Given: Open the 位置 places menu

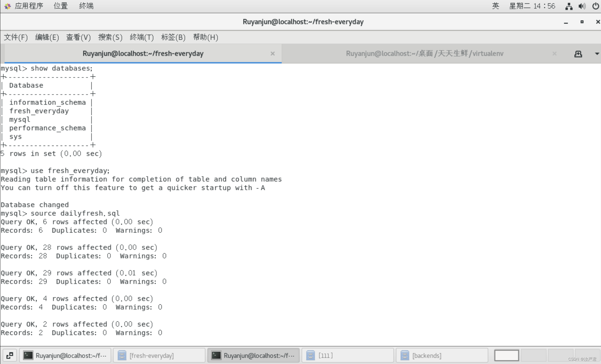Looking at the screenshot, I should pos(60,6).
